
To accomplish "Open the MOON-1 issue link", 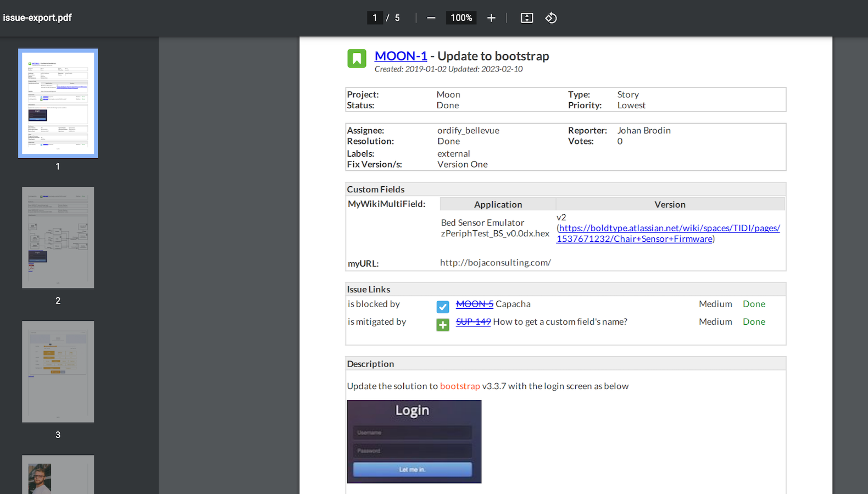I will click(400, 56).
